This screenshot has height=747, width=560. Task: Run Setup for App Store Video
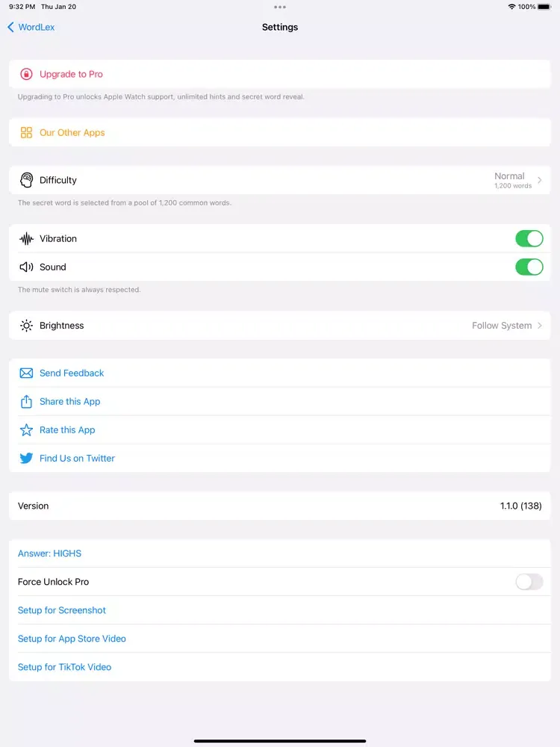point(280,639)
